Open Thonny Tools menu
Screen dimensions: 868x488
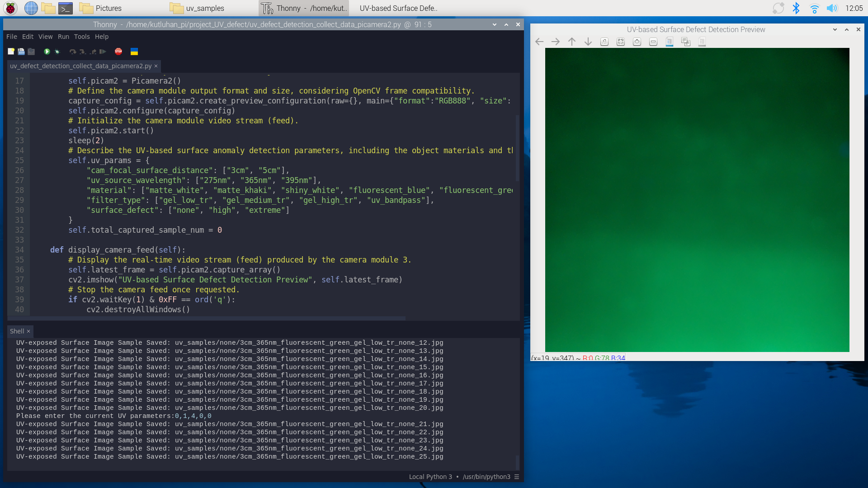coord(82,37)
